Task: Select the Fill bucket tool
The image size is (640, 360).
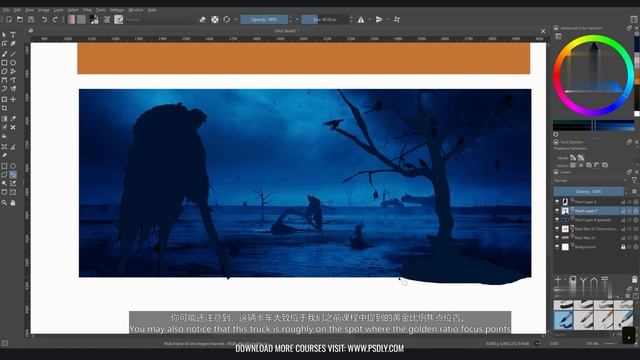Action: point(4,136)
